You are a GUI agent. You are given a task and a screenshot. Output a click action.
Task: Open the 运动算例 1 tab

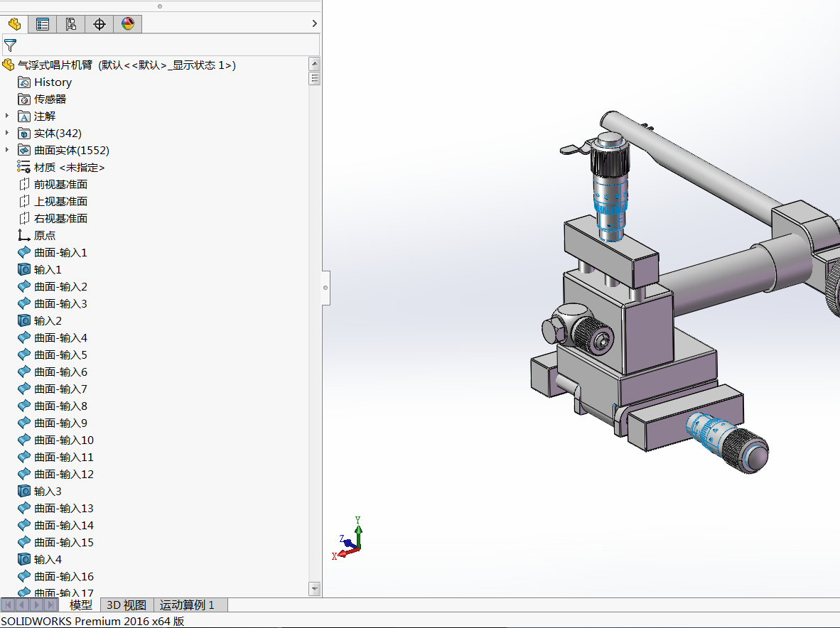click(187, 605)
